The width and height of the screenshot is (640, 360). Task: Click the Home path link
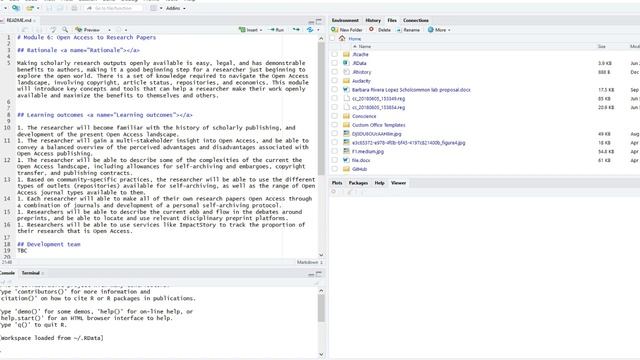coord(354,38)
